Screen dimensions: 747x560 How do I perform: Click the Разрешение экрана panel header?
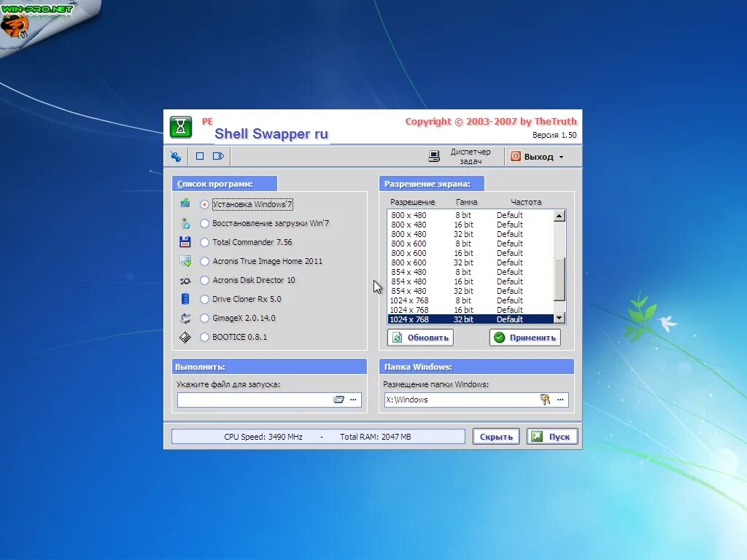point(432,184)
